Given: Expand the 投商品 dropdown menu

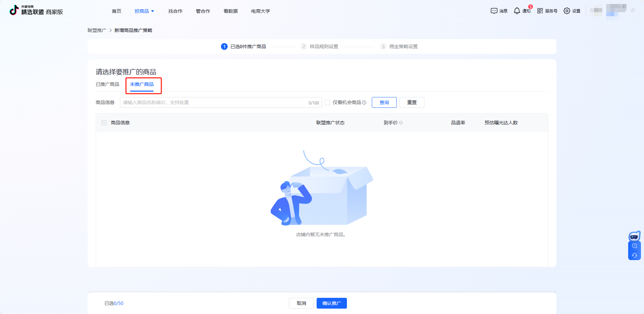Looking at the screenshot, I should pyautogui.click(x=144, y=11).
